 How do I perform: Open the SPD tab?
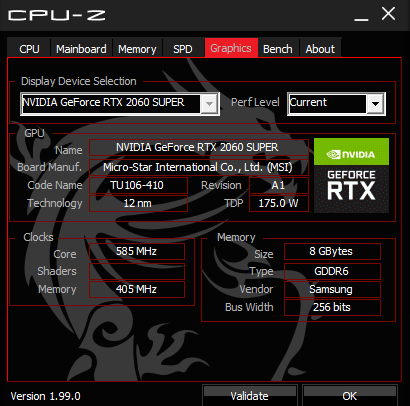[183, 49]
